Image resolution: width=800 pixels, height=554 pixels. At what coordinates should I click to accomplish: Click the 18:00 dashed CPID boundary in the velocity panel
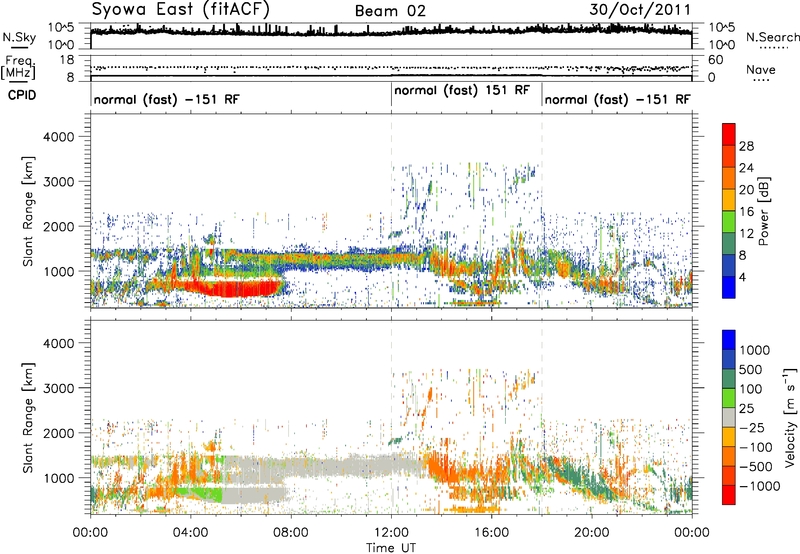coord(542,417)
